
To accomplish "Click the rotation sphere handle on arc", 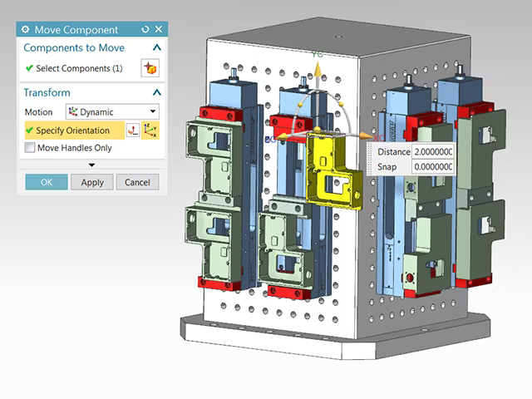I will coord(341,104).
